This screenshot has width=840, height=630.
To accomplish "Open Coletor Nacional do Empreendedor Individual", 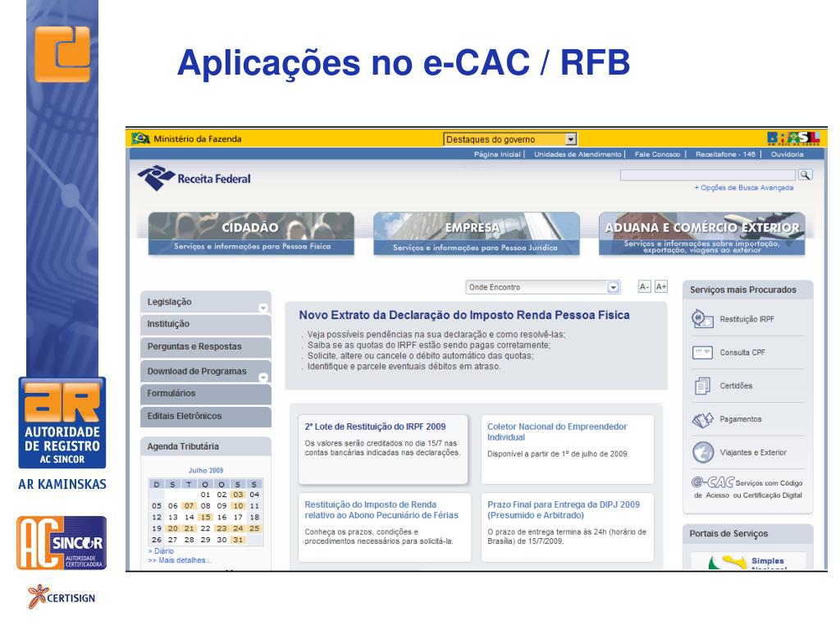I will click(x=557, y=431).
